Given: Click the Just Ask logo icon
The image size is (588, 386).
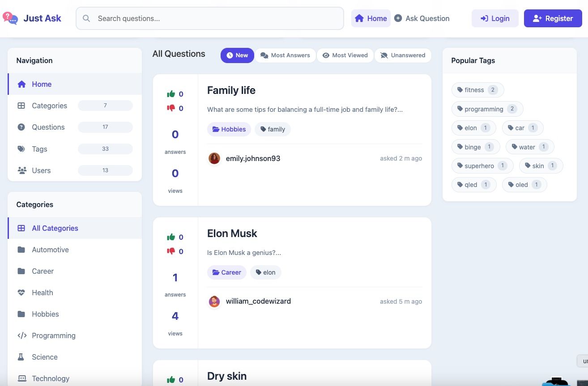Looking at the screenshot, I should pos(10,18).
